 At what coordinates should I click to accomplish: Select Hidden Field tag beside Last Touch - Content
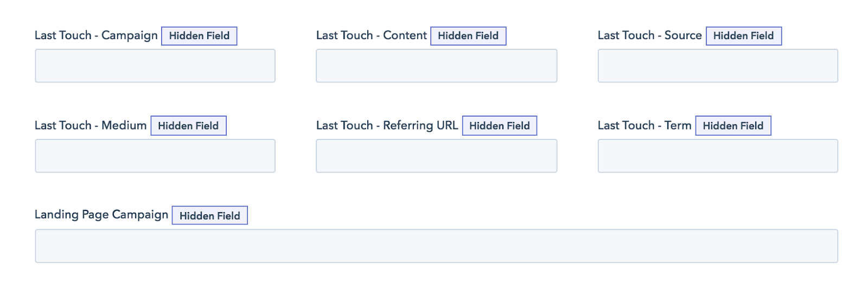[468, 36]
